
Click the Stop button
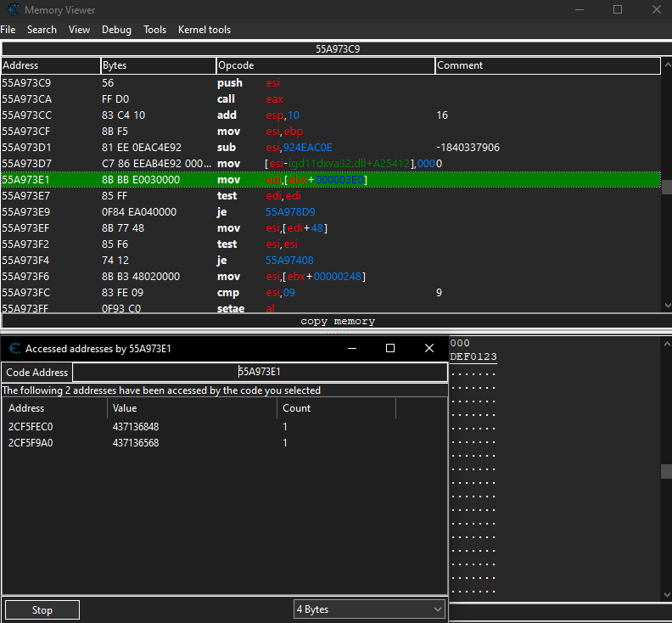[x=42, y=609]
